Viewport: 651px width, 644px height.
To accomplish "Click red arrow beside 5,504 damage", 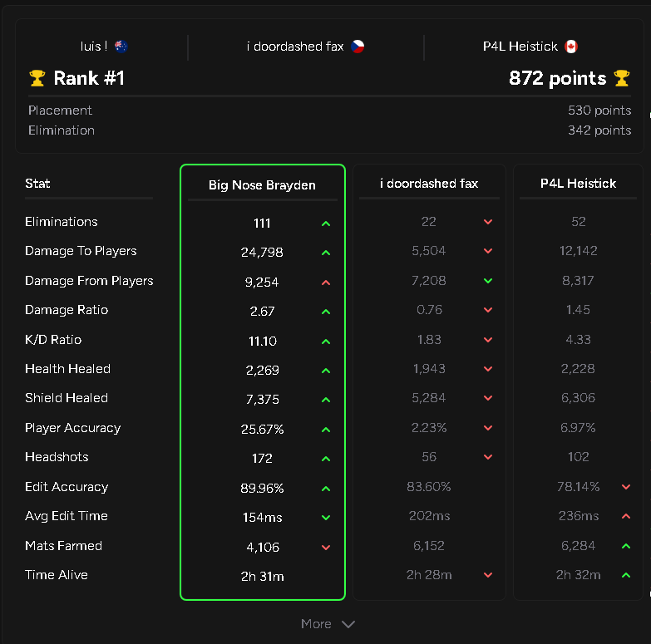I will [x=488, y=251].
